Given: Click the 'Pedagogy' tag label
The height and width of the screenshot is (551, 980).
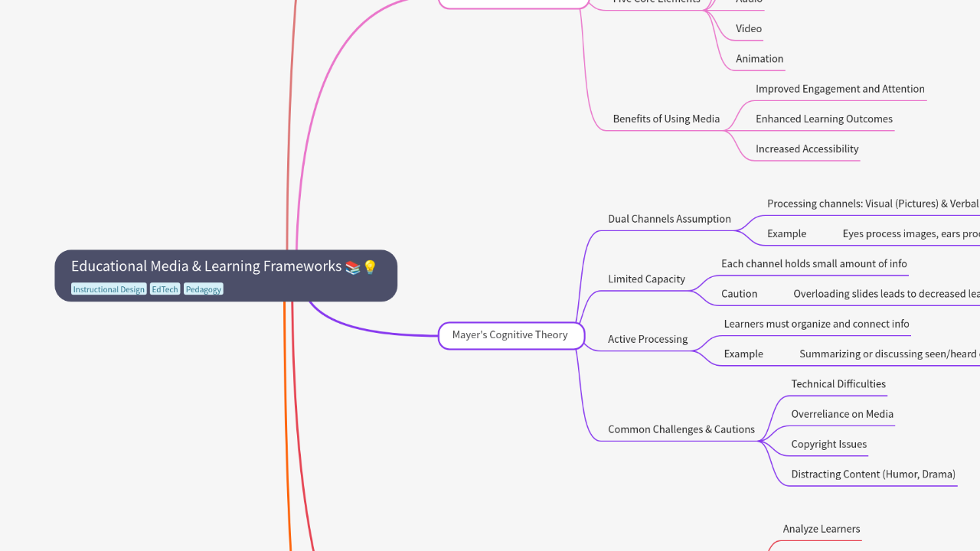Looking at the screenshot, I should pos(203,289).
